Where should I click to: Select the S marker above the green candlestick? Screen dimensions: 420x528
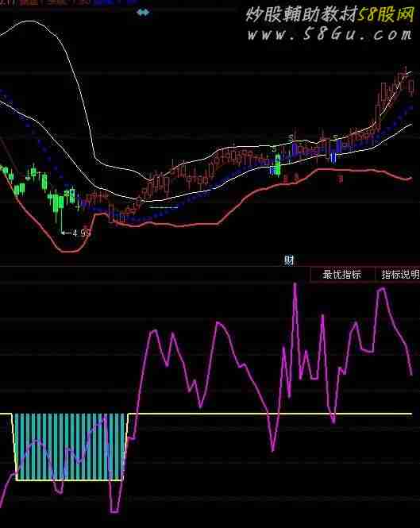(274, 148)
